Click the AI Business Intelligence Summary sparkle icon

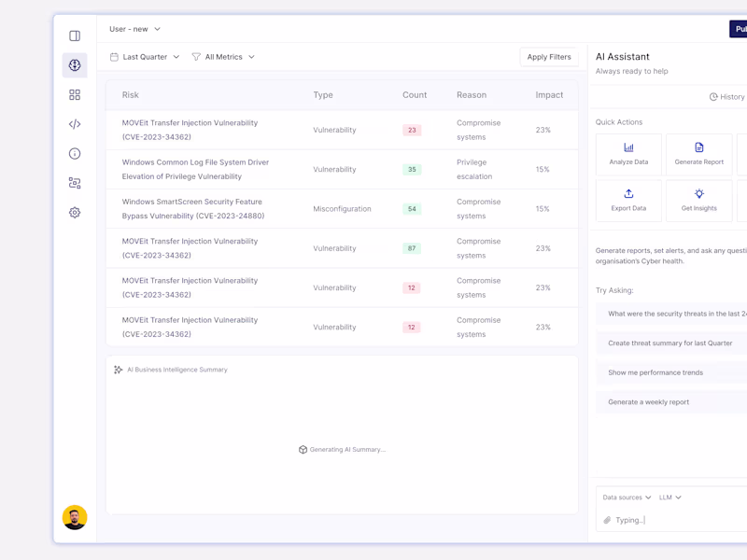[x=119, y=370]
